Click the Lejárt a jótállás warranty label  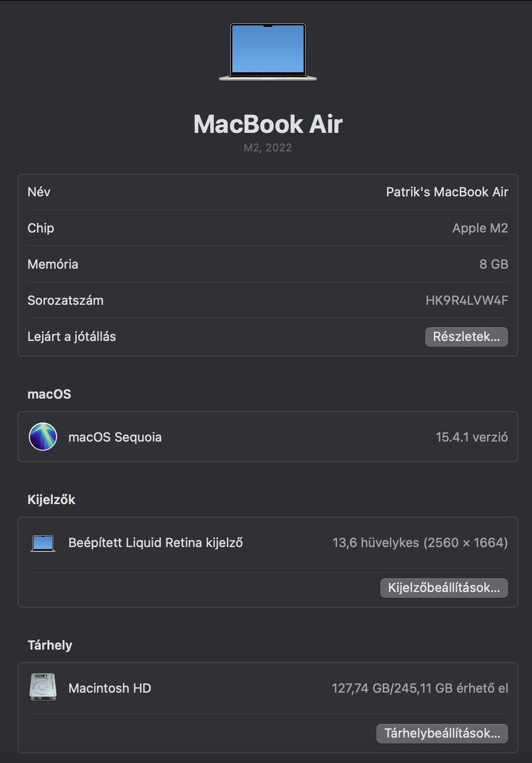[x=72, y=337]
